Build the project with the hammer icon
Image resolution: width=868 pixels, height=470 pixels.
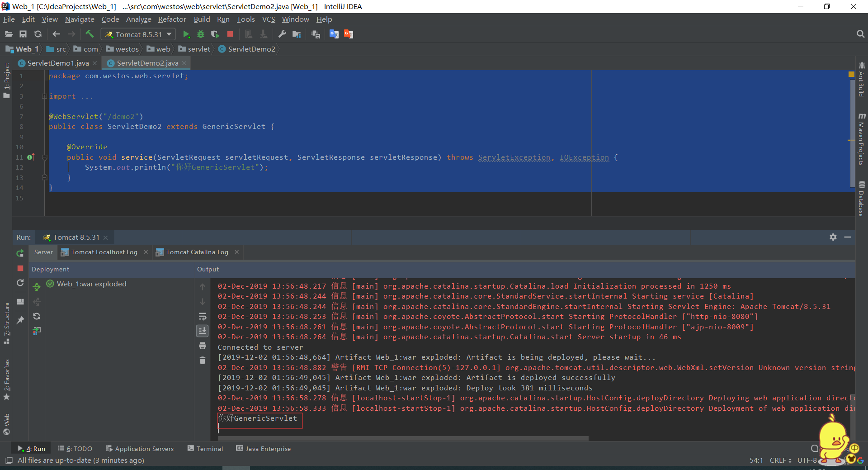coord(90,34)
